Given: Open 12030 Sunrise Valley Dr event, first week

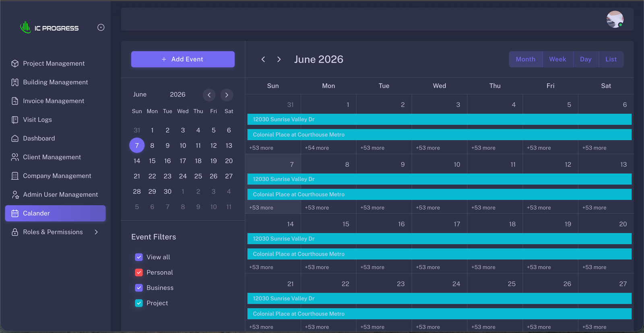Looking at the screenshot, I should click(440, 119).
